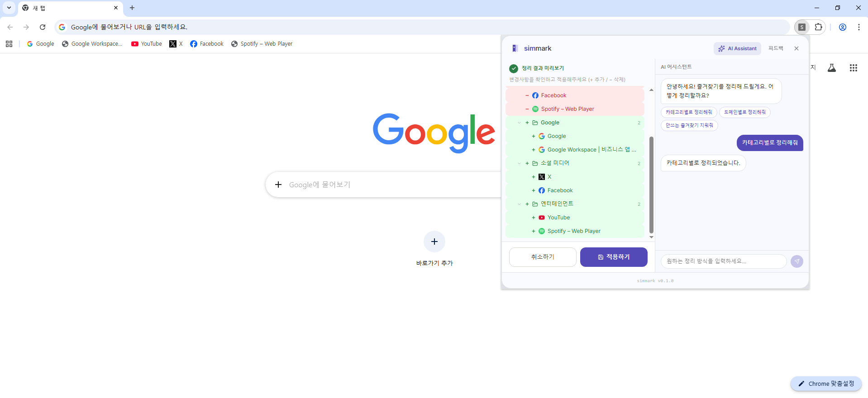This screenshot has width=868, height=398.
Task: Click the 적용하기 apply button
Action: (x=614, y=257)
